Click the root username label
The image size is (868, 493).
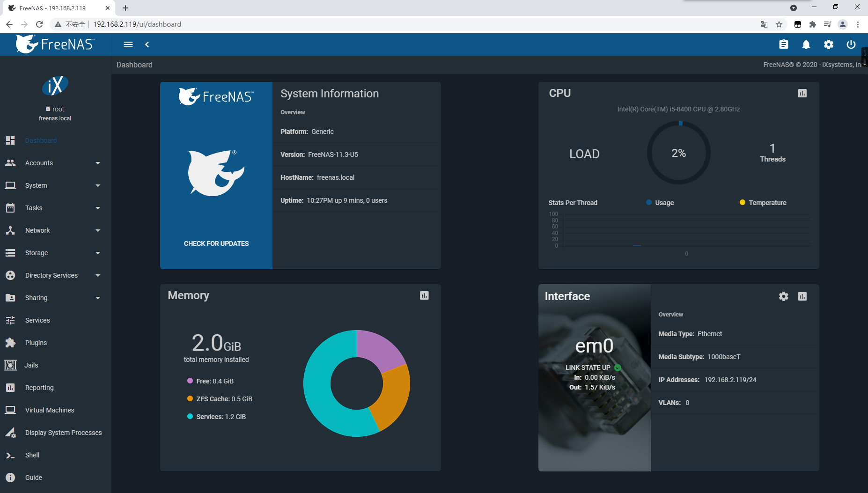tap(58, 109)
